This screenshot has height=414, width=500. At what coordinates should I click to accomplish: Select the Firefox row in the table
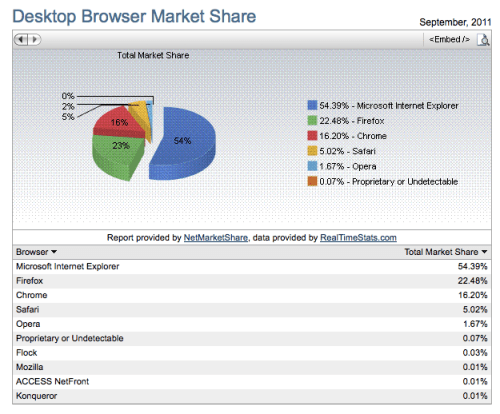[252, 281]
